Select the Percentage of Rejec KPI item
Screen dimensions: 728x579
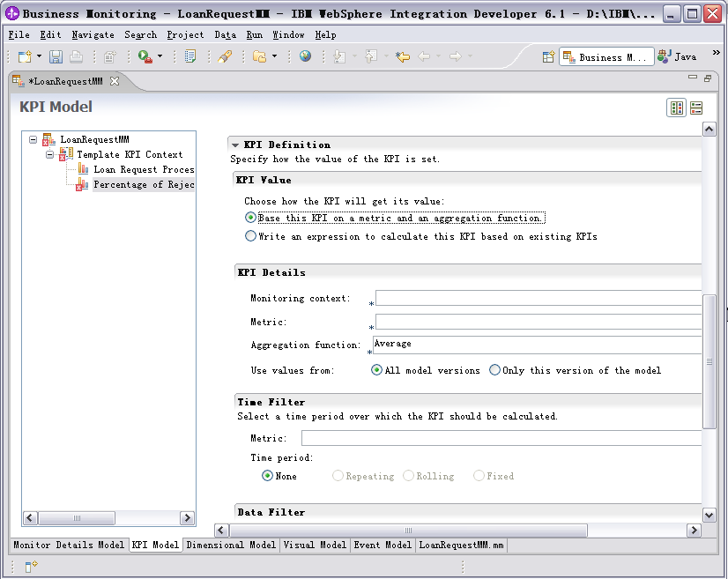pos(135,184)
